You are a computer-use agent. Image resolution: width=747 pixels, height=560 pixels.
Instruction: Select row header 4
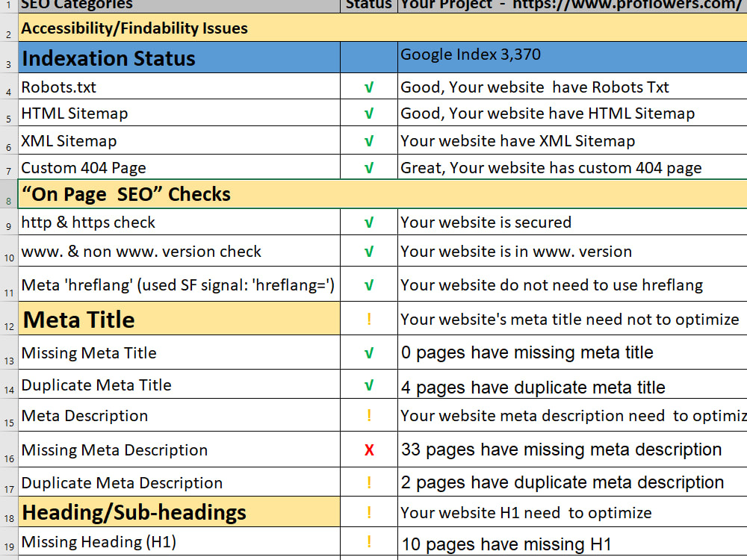click(8, 86)
